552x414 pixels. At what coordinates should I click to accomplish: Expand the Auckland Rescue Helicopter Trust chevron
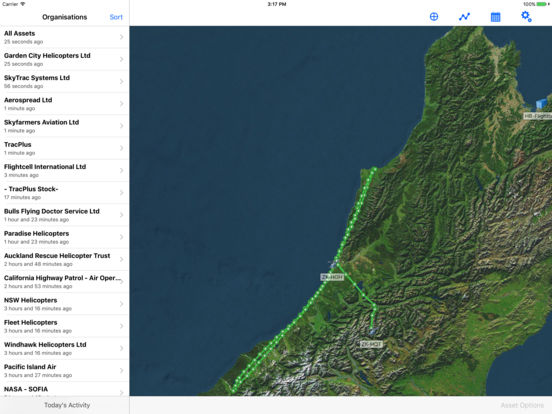121,259
